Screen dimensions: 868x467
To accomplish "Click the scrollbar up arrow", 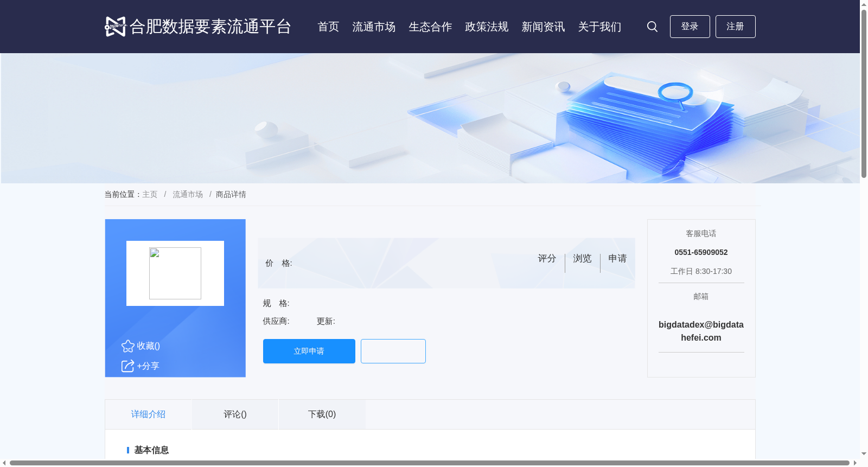I will (x=864, y=4).
